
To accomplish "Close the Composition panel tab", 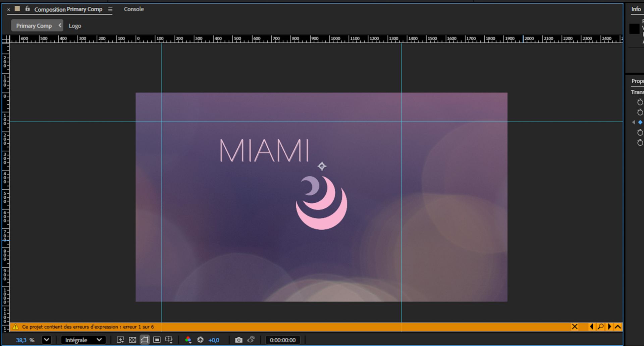I will (9, 9).
